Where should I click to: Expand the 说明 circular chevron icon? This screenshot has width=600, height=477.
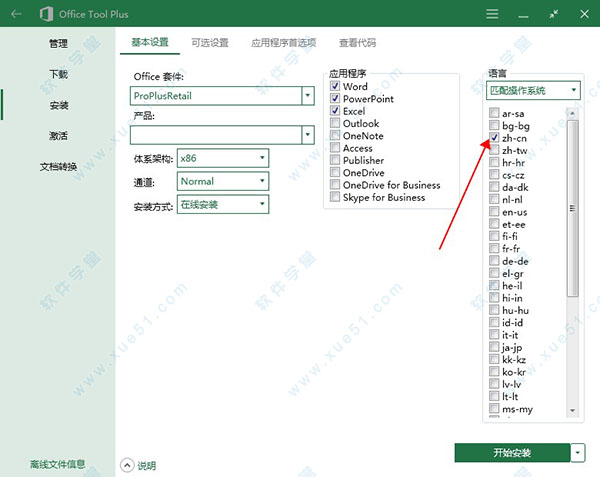click(127, 465)
